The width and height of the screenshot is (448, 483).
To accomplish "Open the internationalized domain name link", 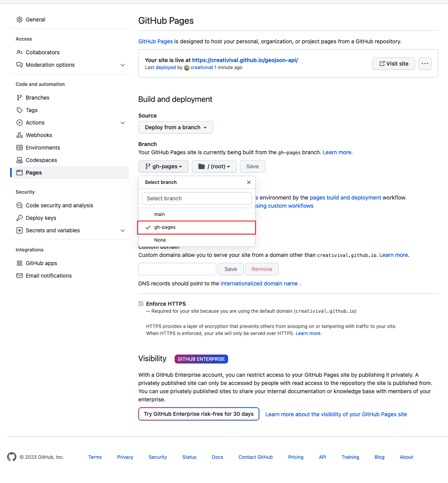I will pos(259,283).
